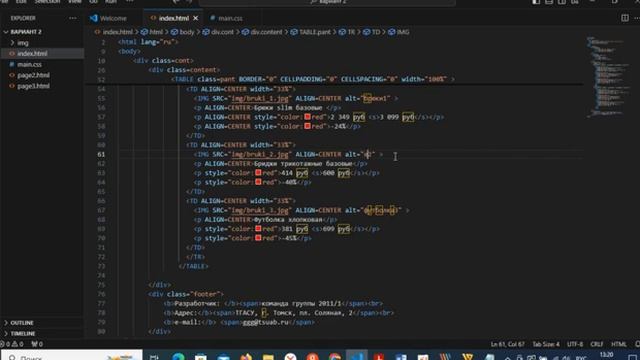Change indentation via Tab Size: 4
Viewport: 640px width, 360px height.
(x=546, y=344)
